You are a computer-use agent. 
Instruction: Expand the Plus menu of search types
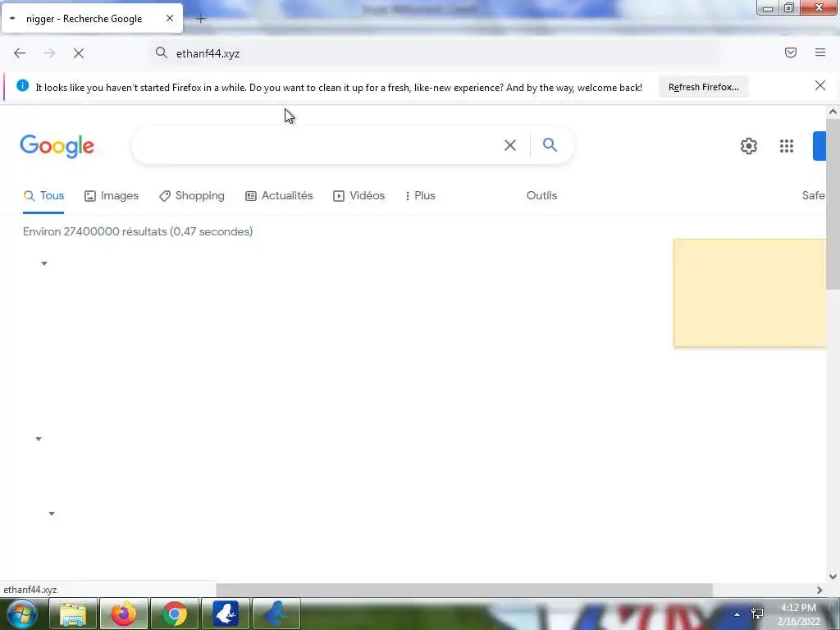(x=420, y=195)
